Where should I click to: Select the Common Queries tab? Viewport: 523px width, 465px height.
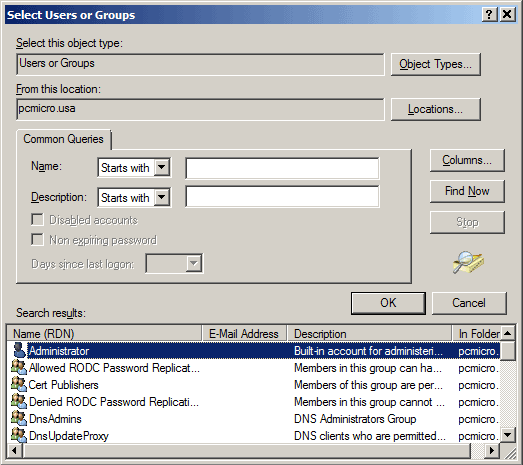pyautogui.click(x=63, y=139)
